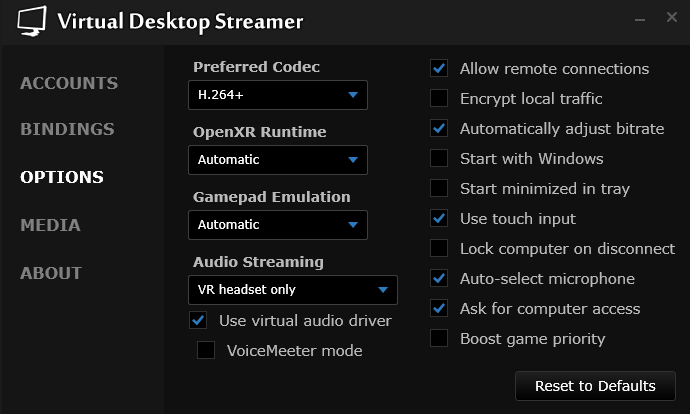The image size is (690, 414).
Task: Click the Virtual Desktop Streamer title text
Action: (x=180, y=22)
